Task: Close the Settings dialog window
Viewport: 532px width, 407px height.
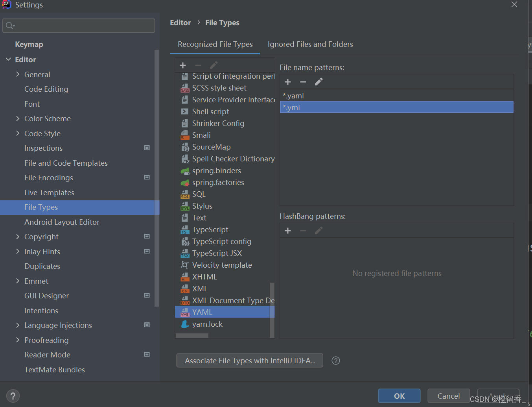Action: tap(514, 4)
